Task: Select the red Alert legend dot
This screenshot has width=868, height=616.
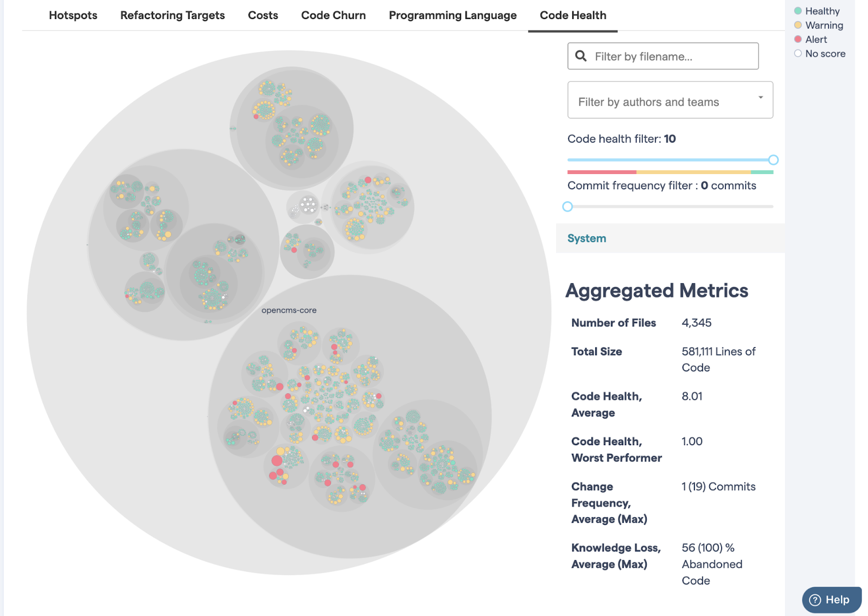Action: [x=797, y=39]
